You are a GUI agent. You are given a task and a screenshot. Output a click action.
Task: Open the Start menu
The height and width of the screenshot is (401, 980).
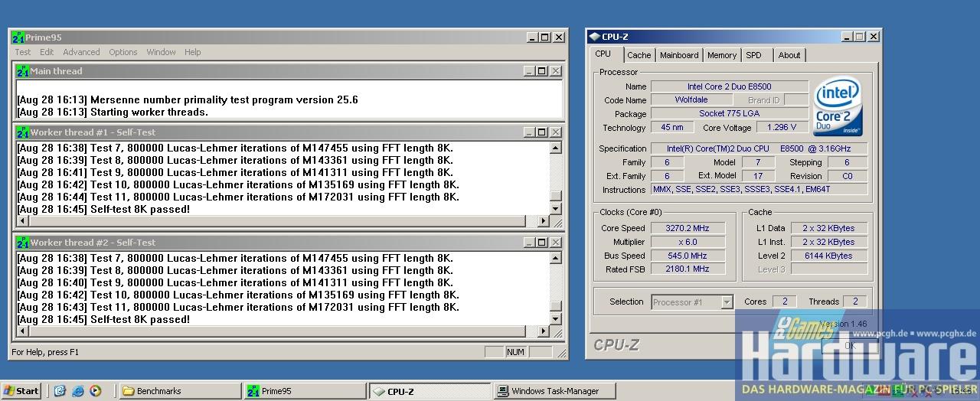(x=21, y=390)
